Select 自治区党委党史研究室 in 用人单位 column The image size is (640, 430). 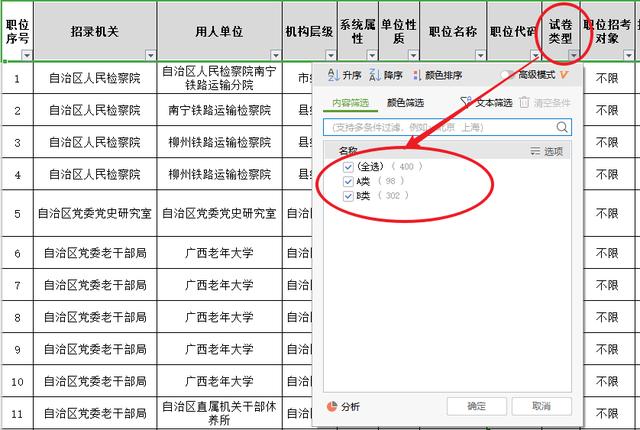220,213
